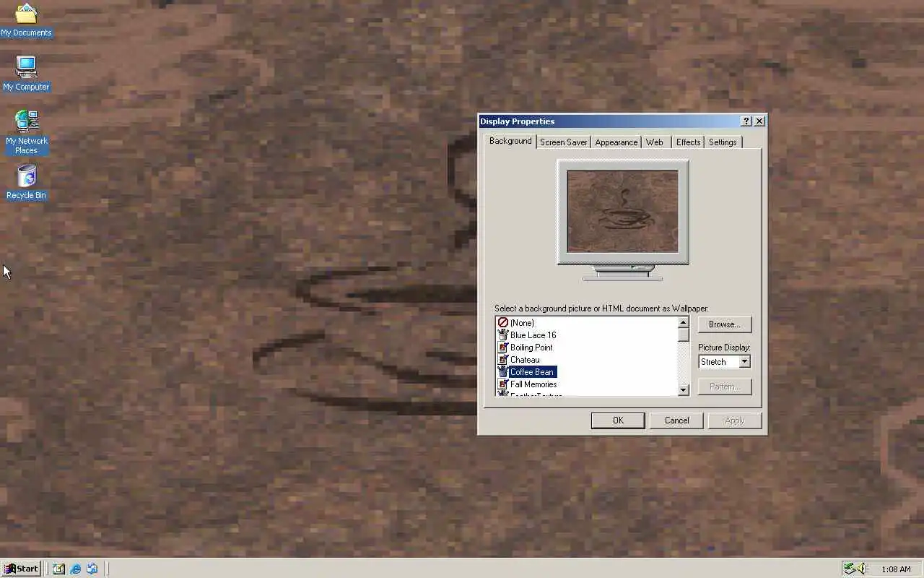Click the help question mark button
Screen dimensions: 924x578
(x=746, y=121)
